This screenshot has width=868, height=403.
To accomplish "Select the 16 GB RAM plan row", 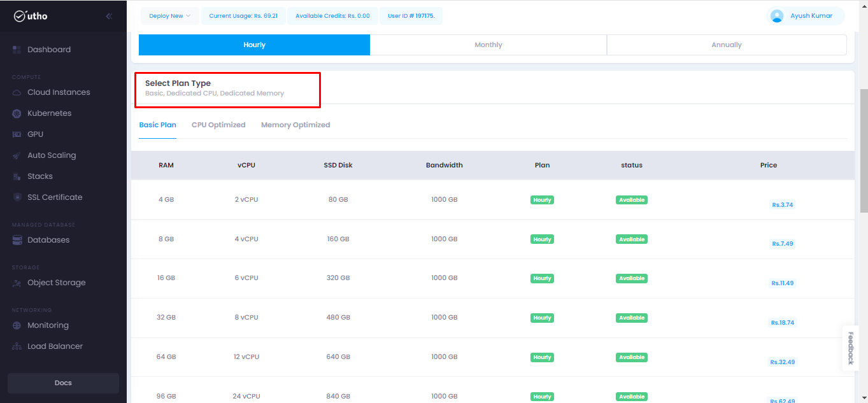I will pos(493,278).
